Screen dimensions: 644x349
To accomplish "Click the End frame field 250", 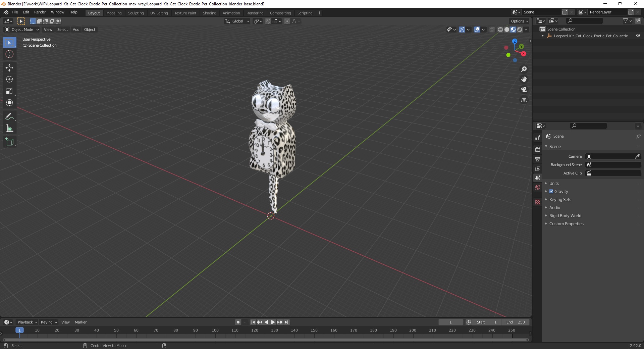I will tap(516, 322).
